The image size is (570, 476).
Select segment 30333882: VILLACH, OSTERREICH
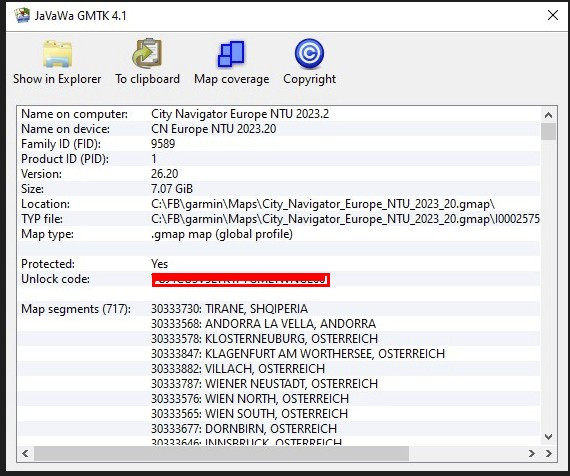tap(238, 369)
